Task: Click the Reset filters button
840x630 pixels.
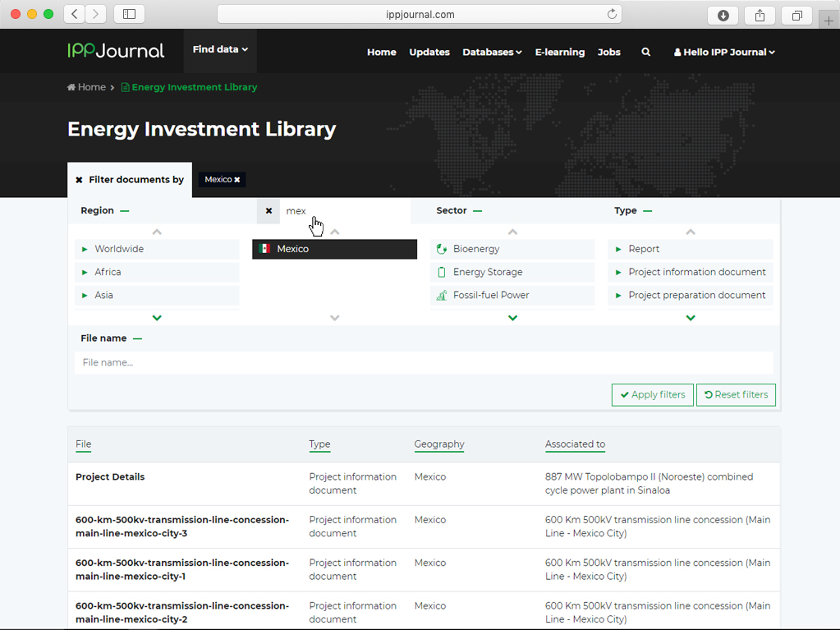Action: tap(736, 395)
